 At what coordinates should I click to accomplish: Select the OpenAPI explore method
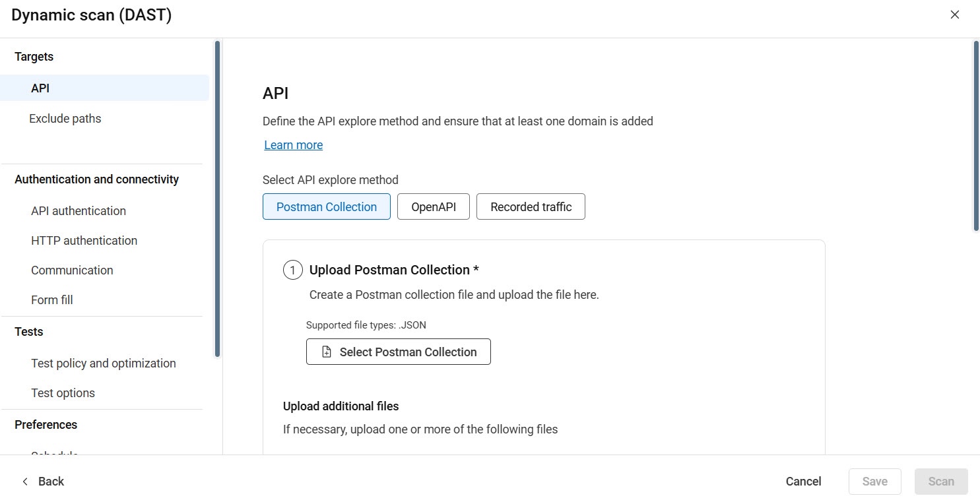pos(433,206)
